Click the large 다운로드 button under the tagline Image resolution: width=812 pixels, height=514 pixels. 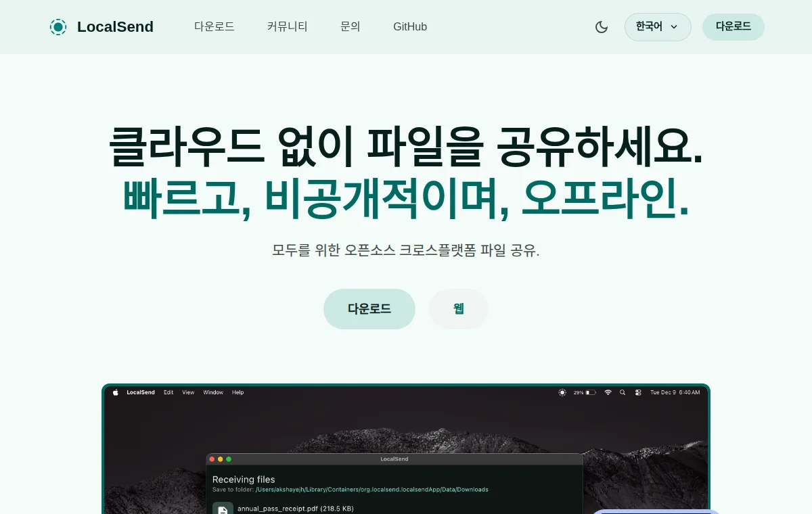point(369,309)
